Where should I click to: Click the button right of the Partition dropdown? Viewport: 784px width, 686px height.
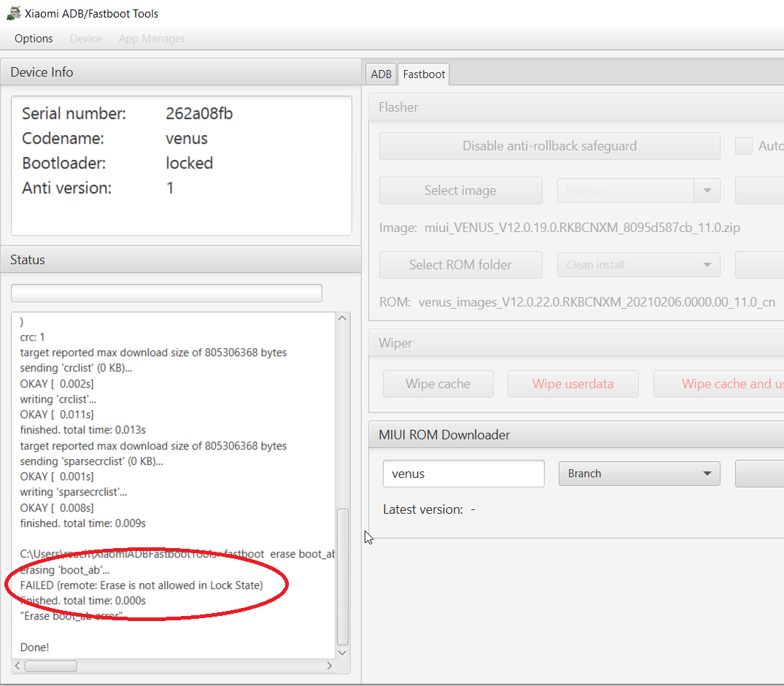[759, 190]
